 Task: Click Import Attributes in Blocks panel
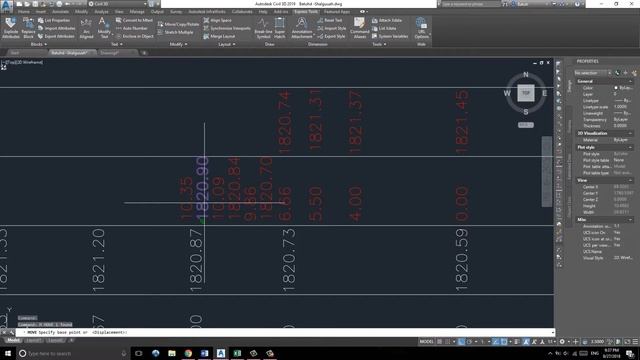56,28
